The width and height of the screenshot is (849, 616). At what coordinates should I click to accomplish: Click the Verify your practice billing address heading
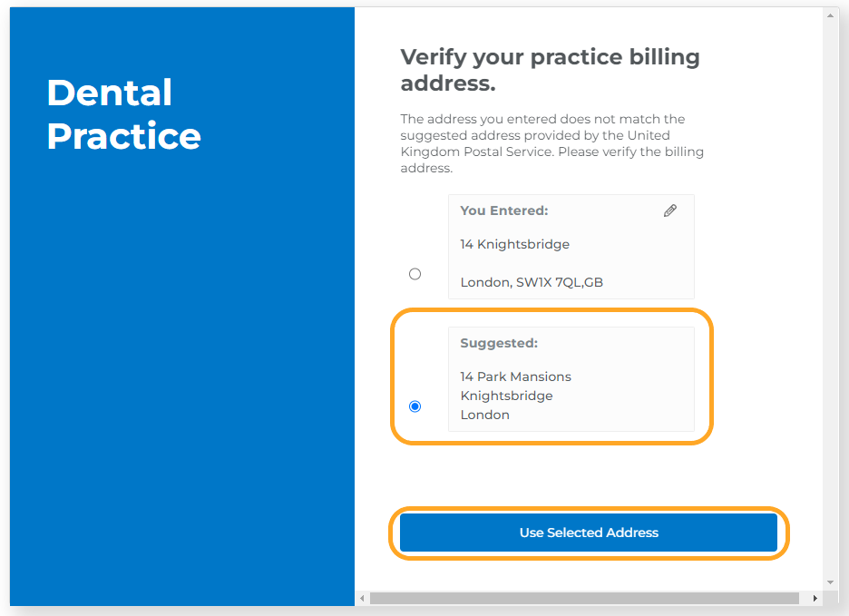pos(550,70)
